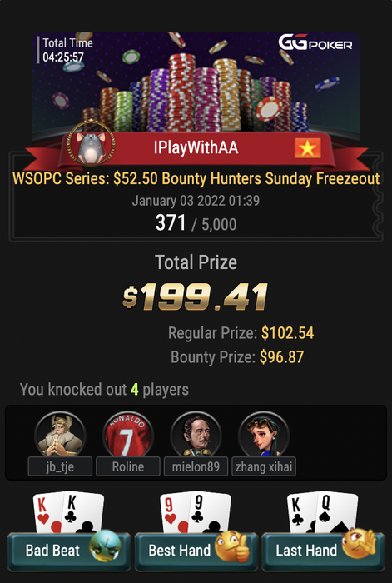
Task: Click the queen of spades card
Action: [336, 512]
